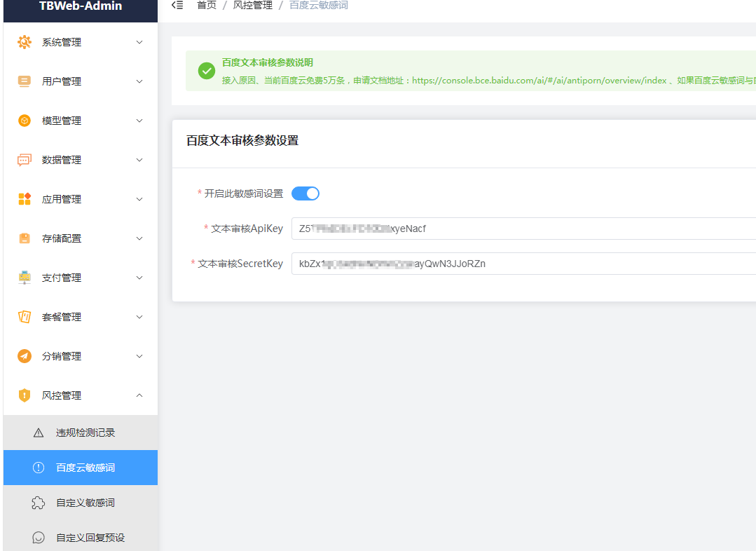Focus the 文本审核ApiKey input field

tap(523, 229)
